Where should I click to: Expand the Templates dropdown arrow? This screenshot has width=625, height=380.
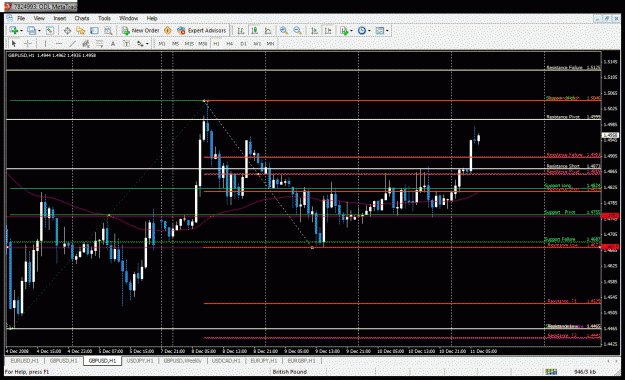pyautogui.click(x=387, y=31)
